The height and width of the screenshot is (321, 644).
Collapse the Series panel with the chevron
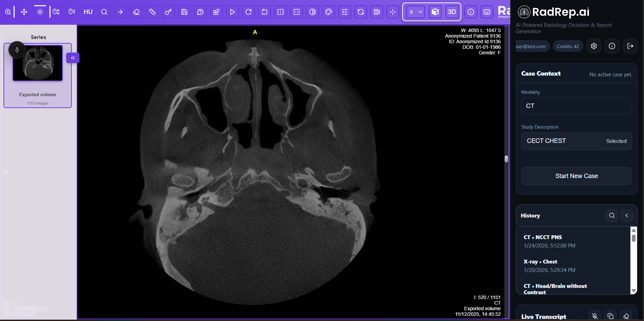(x=72, y=58)
